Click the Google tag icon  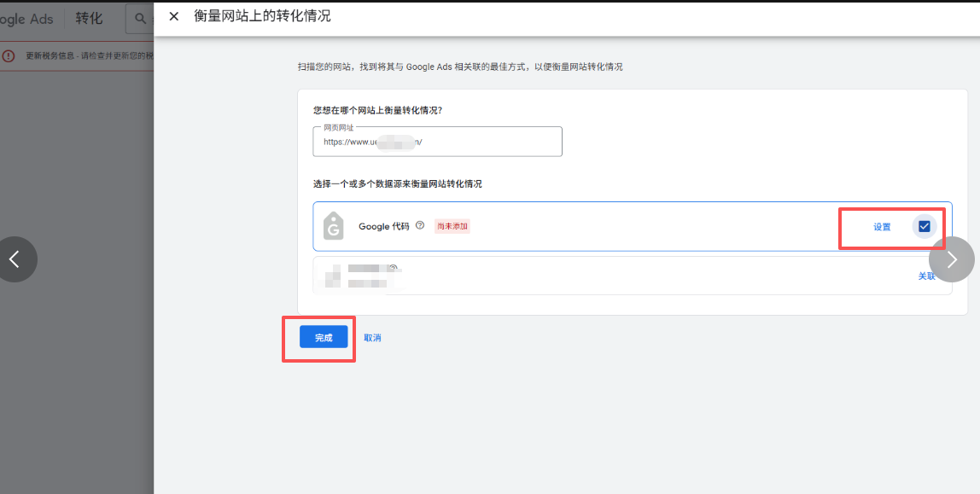pyautogui.click(x=333, y=226)
